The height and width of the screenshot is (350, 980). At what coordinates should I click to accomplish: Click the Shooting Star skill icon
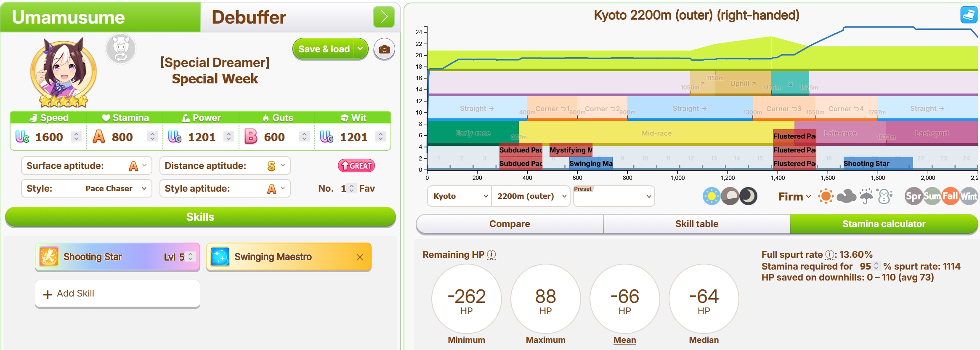pyautogui.click(x=49, y=256)
